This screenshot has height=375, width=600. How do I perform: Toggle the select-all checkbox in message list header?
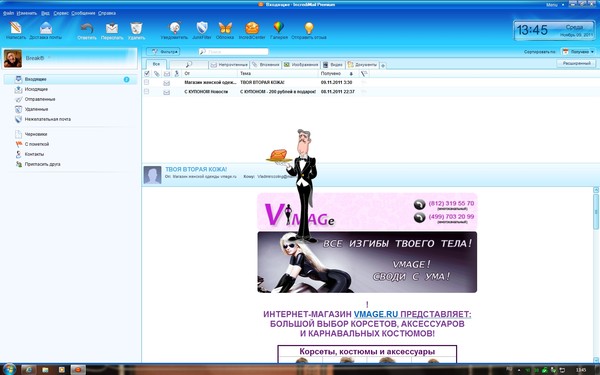pos(147,73)
